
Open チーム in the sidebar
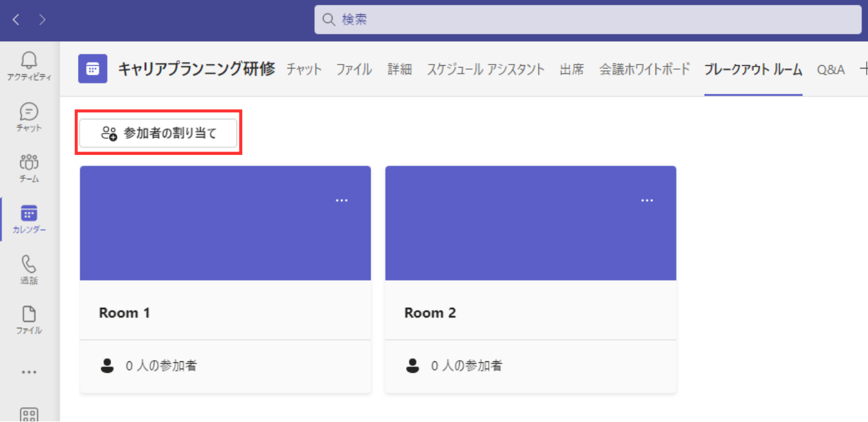click(x=29, y=168)
